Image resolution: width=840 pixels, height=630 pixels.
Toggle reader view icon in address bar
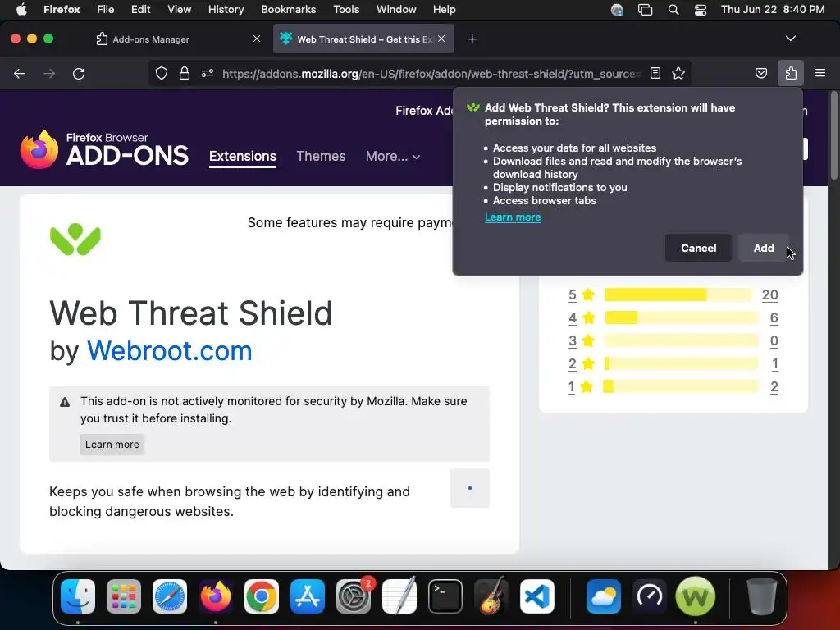click(x=655, y=73)
